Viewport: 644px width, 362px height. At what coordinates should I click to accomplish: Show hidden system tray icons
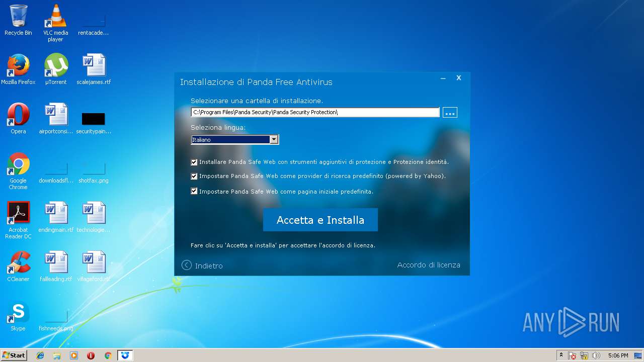coord(561,355)
